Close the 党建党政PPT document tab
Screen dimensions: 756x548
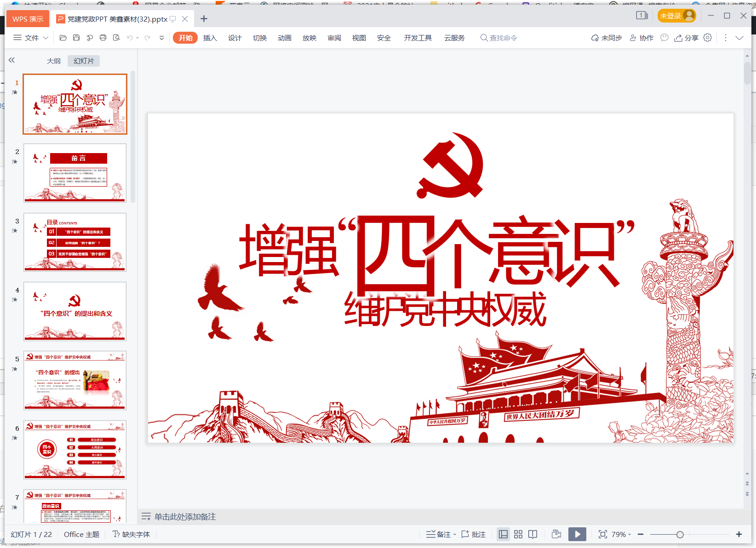point(185,19)
